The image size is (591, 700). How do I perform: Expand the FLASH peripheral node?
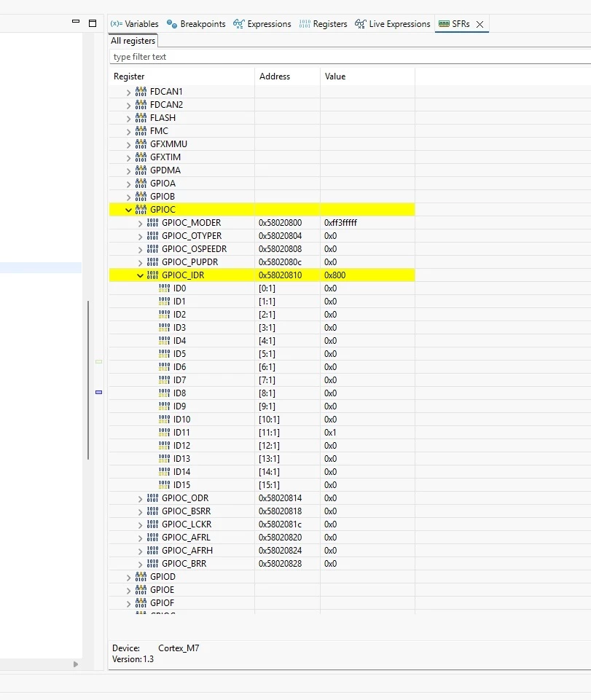tap(129, 118)
